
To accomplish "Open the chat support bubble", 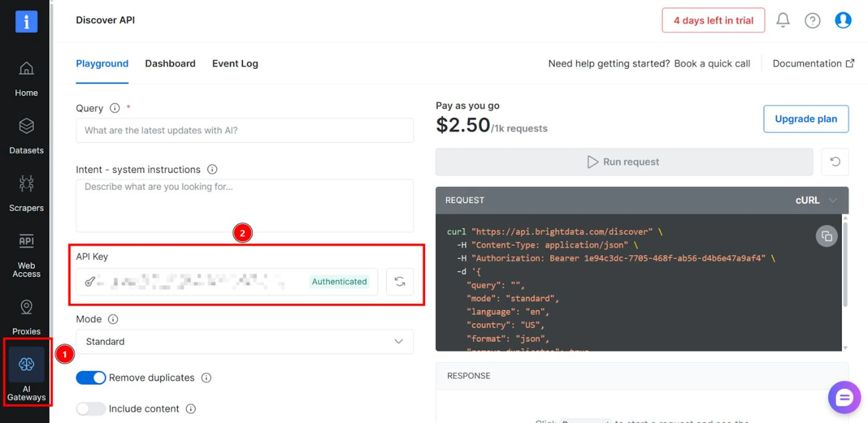I will pos(844,398).
